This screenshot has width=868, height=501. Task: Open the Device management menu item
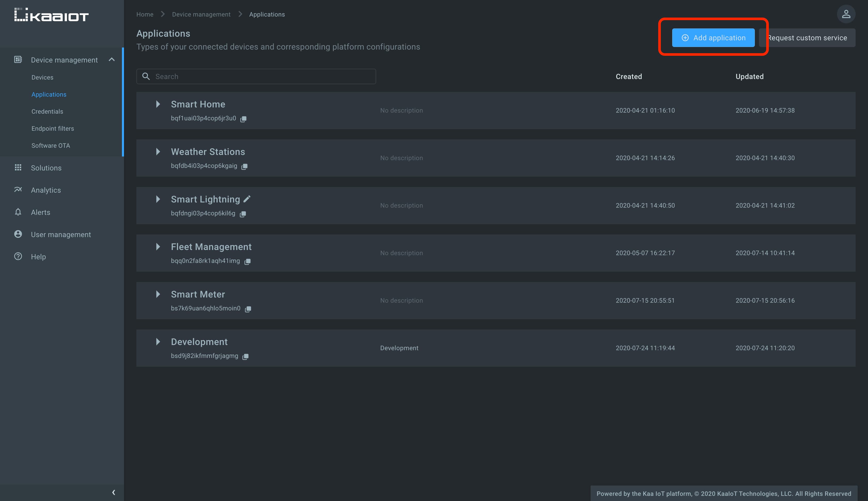pyautogui.click(x=64, y=60)
